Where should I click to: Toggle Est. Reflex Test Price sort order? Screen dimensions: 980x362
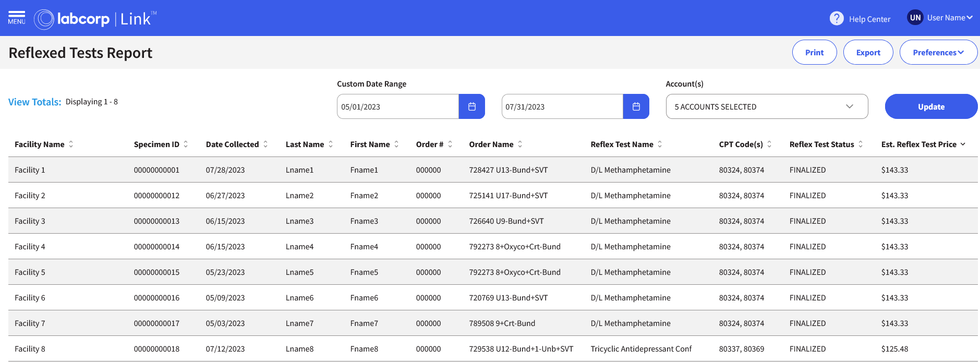pos(963,144)
